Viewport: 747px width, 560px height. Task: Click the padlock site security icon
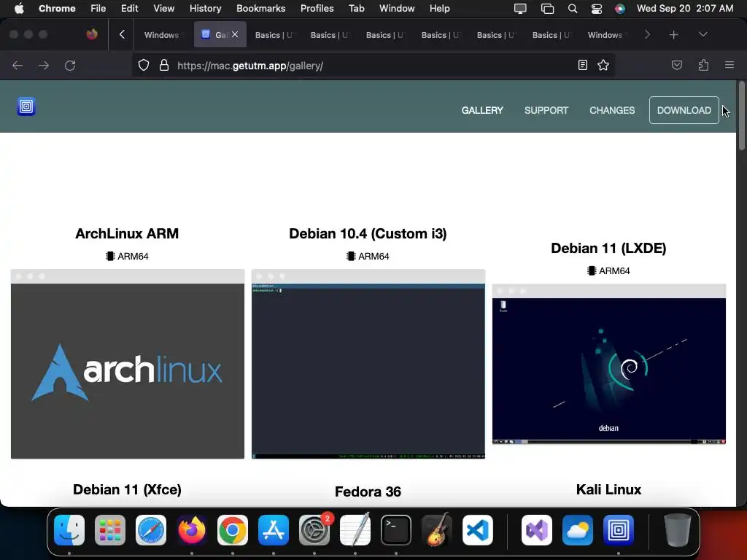(x=164, y=65)
